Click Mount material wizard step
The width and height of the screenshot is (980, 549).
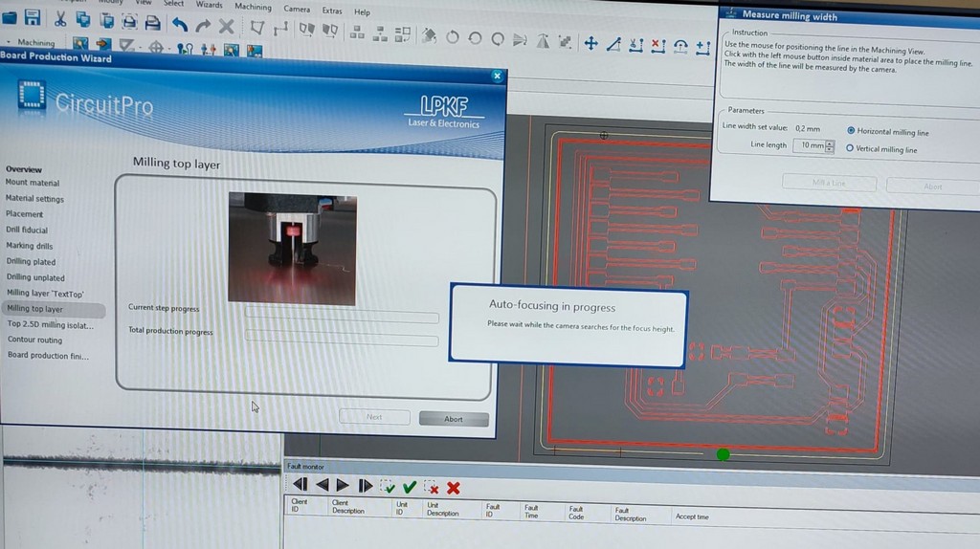33,183
